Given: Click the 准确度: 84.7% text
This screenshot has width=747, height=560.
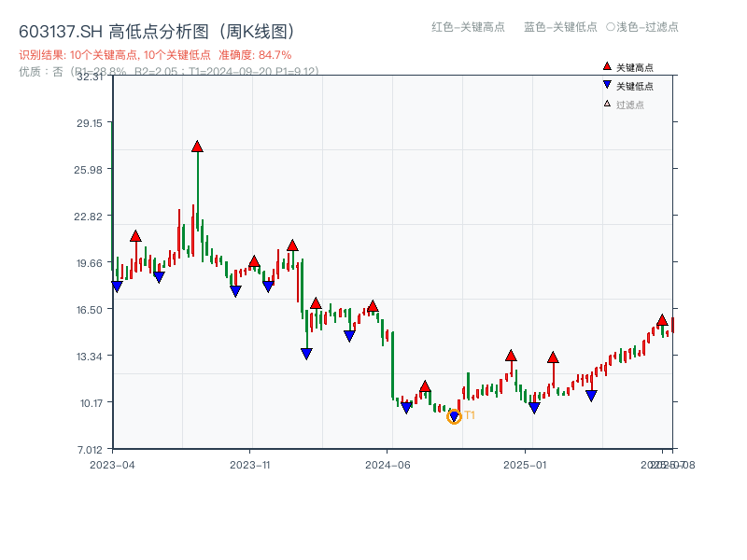Looking at the screenshot, I should (255, 55).
